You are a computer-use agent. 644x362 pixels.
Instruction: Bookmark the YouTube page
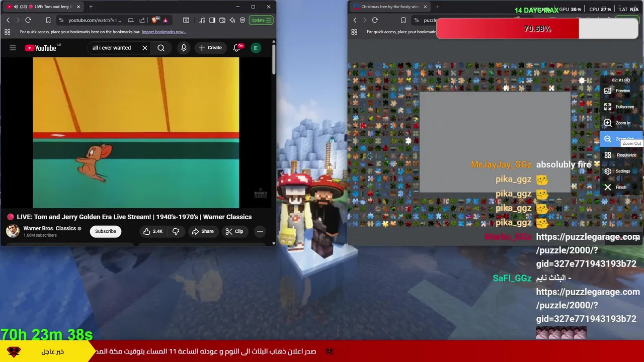point(48,20)
